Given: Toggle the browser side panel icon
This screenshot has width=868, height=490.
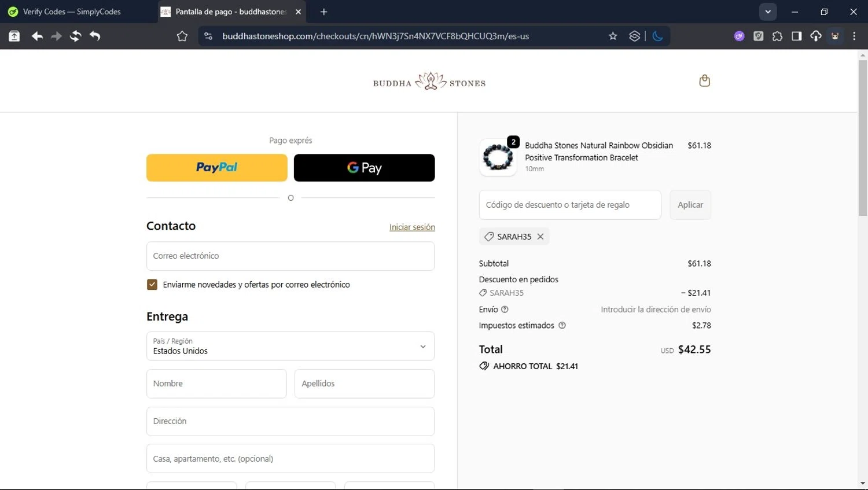Looking at the screenshot, I should click(x=796, y=36).
